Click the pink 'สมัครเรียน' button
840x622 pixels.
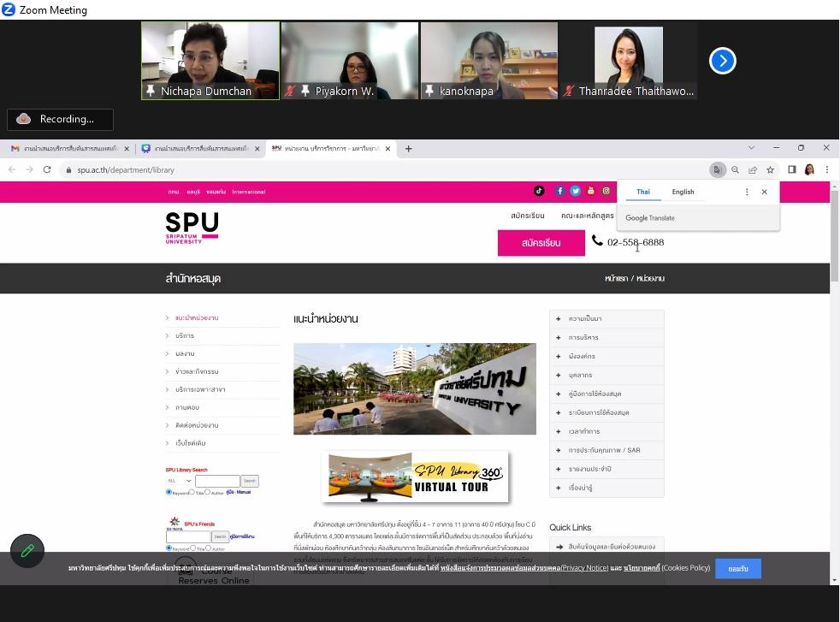click(x=541, y=242)
